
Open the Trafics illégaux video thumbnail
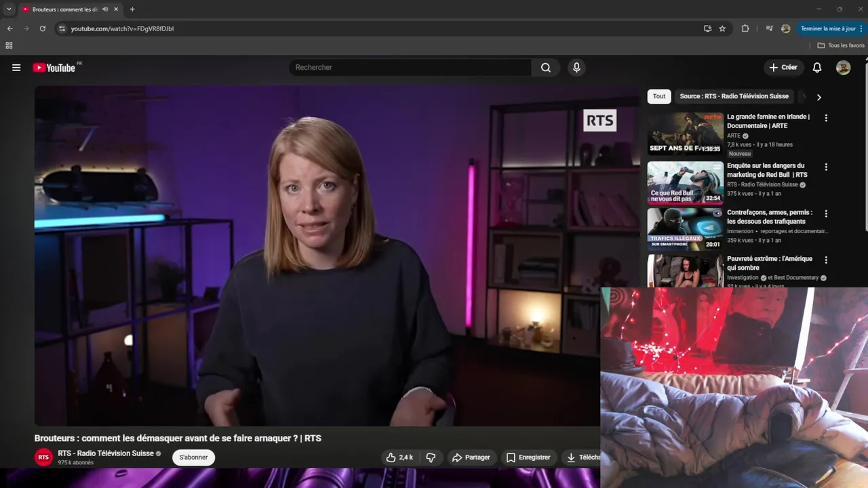(685, 229)
